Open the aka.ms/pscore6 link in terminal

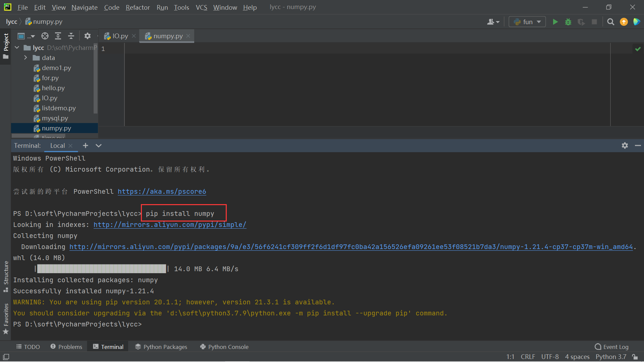pyautogui.click(x=162, y=191)
